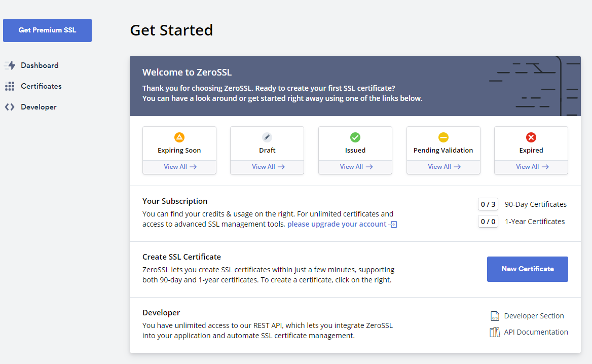Click the Developer Section file icon
592x364 pixels.
coord(495,316)
